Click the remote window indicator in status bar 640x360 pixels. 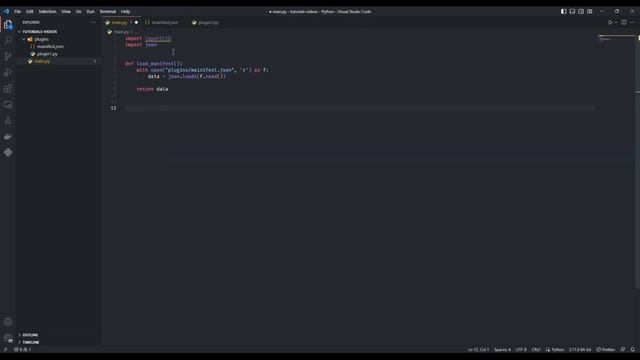point(5,349)
